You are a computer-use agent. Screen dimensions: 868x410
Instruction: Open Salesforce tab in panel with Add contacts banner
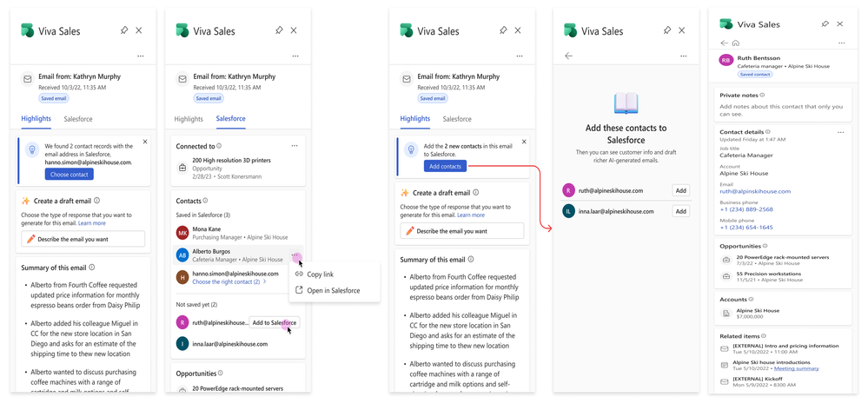click(457, 119)
